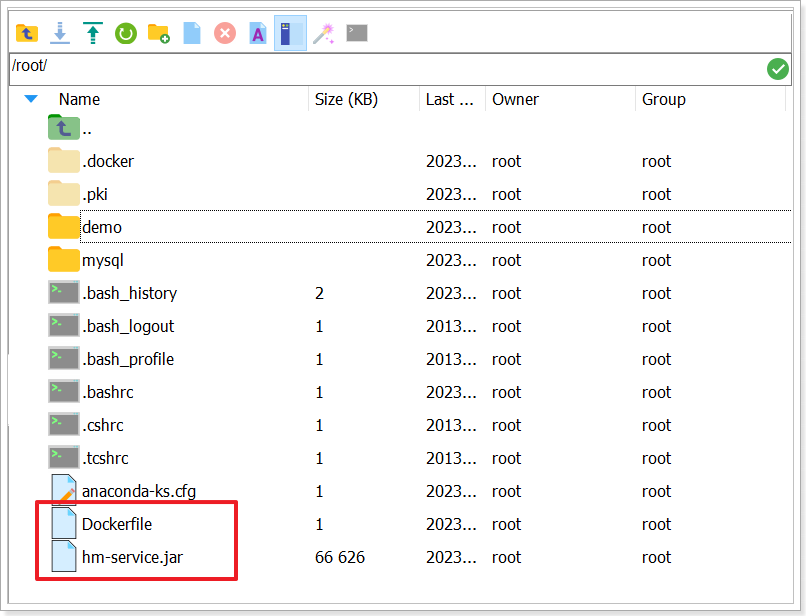Click the upload arrow icon
806x616 pixels.
(93, 33)
